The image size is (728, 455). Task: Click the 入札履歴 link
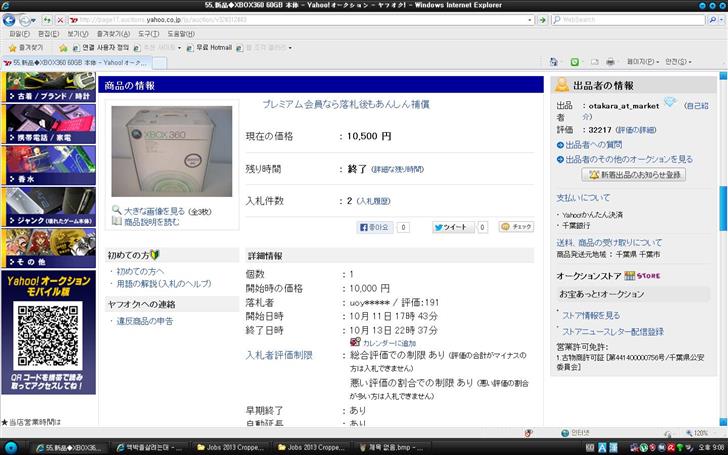pyautogui.click(x=373, y=201)
